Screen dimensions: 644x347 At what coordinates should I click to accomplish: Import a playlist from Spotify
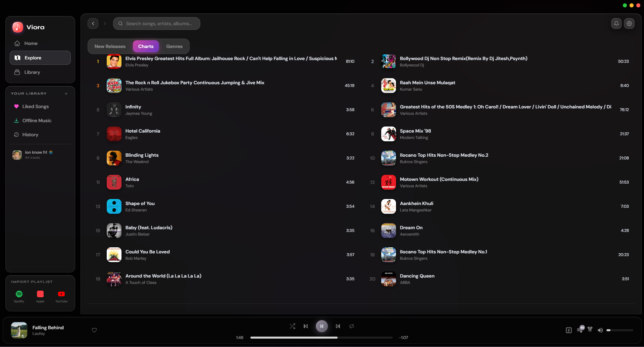[19, 295]
